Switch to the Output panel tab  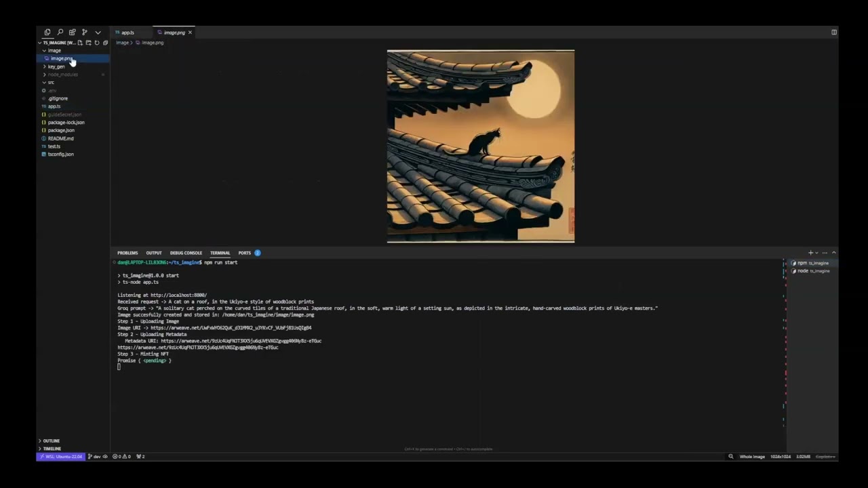tap(154, 253)
